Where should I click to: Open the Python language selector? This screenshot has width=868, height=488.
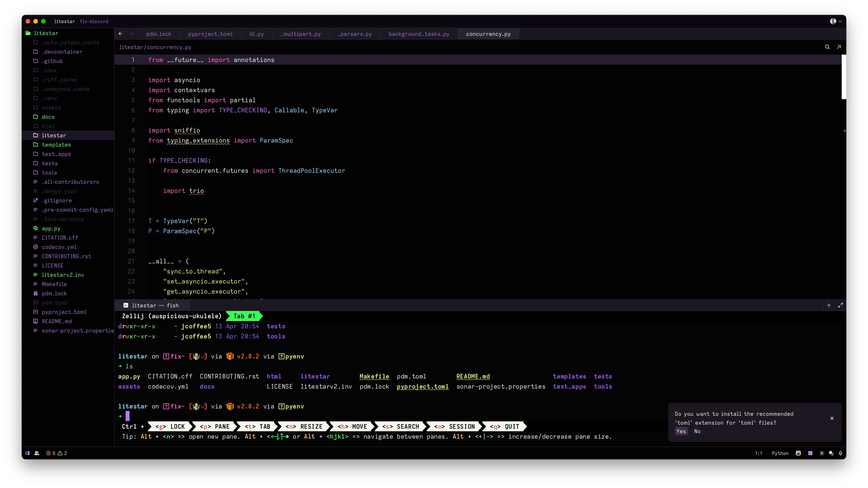(780, 453)
